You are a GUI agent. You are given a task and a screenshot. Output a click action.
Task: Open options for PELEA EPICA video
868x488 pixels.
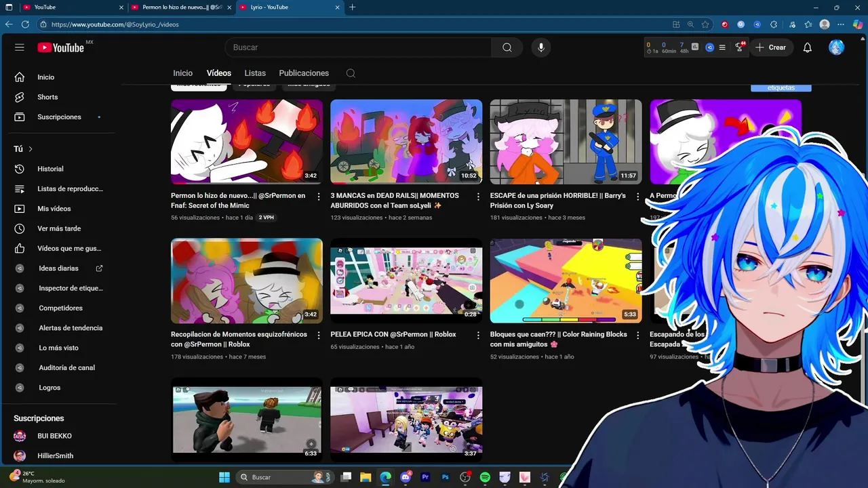478,335
